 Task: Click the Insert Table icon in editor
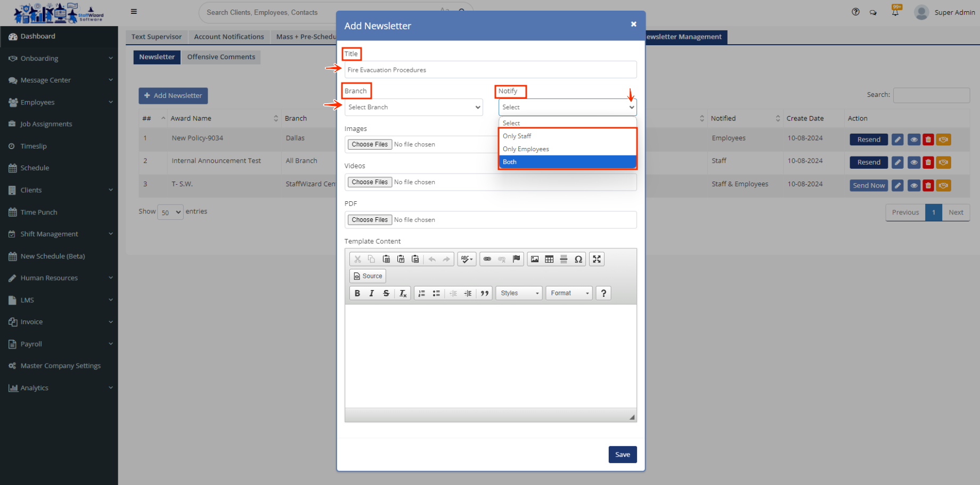(549, 259)
